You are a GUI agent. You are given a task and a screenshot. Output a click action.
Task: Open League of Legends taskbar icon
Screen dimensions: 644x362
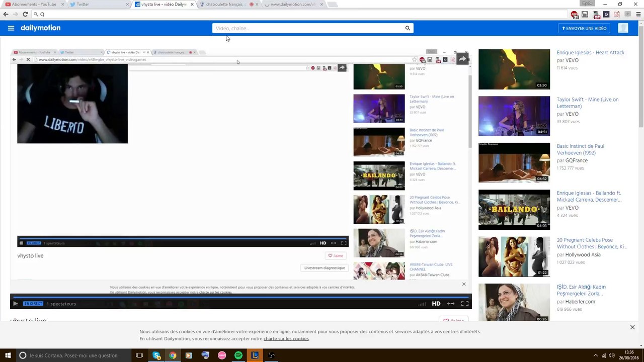[x=255, y=355]
